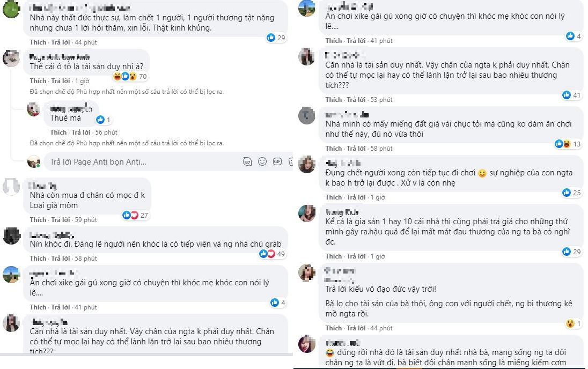This screenshot has height=369, width=588.
Task: View the 13 reactions on "Nhà mình có mấy miếng đất" comment
Action: click(568, 144)
